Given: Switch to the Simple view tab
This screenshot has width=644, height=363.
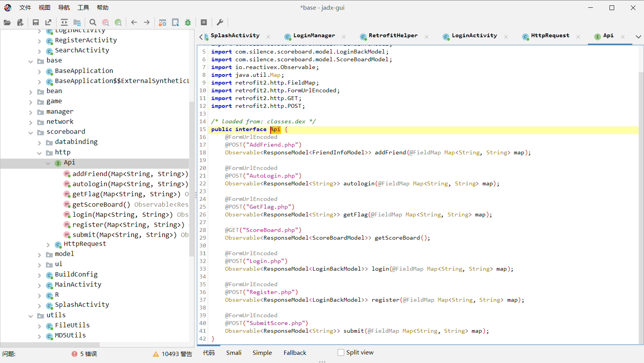Looking at the screenshot, I should pyautogui.click(x=262, y=353).
